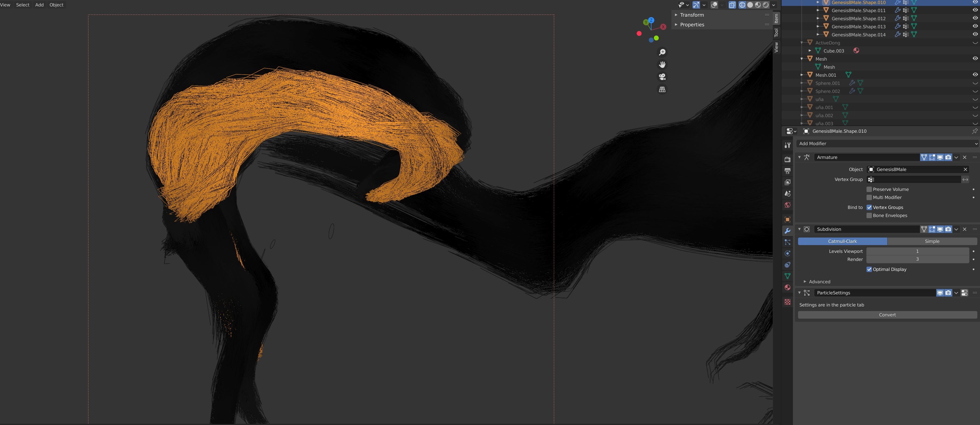Click the pan view hand icon
Screen dimensions: 980x425
pyautogui.click(x=662, y=65)
